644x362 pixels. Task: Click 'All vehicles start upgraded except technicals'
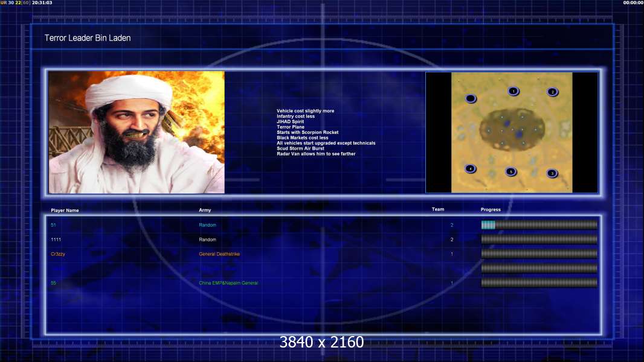point(326,143)
